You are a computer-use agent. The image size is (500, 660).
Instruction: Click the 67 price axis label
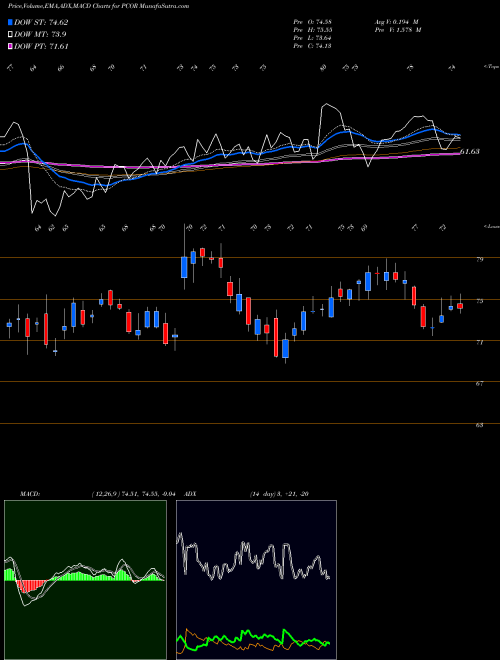479,384
